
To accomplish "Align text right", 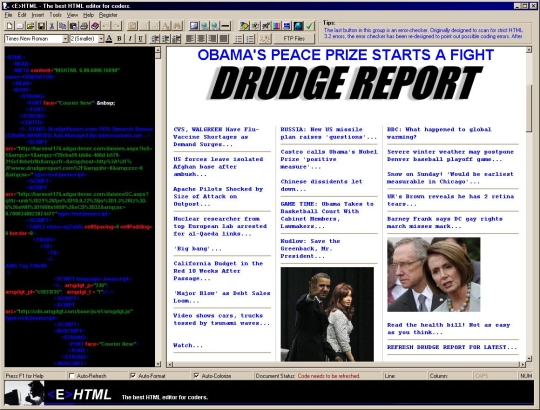I will (212, 39).
